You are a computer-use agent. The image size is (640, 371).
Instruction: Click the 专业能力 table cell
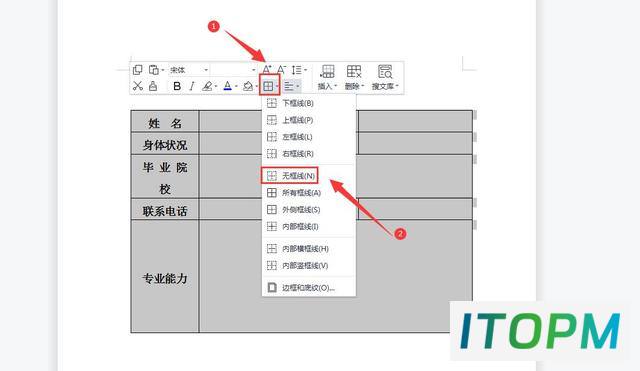[165, 277]
